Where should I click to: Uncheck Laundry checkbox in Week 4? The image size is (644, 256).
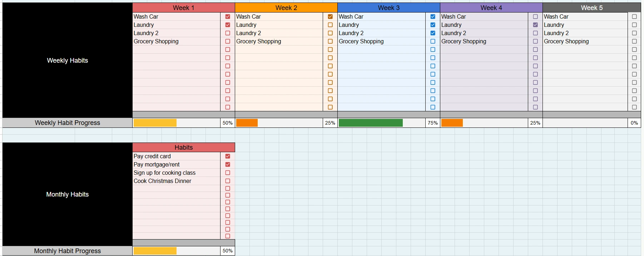click(535, 25)
